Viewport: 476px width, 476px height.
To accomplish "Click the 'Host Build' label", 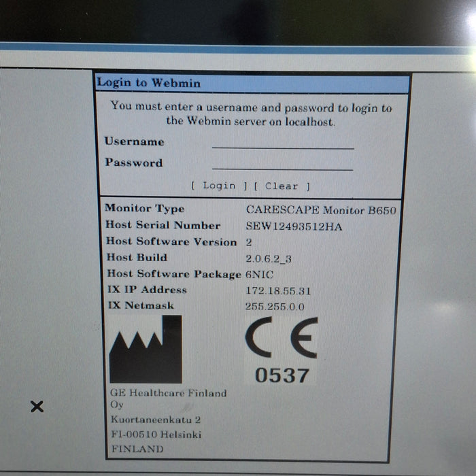I will (x=137, y=257).
